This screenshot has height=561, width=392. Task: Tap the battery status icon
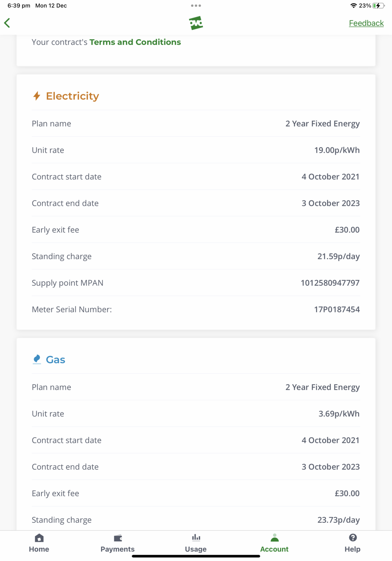(378, 6)
